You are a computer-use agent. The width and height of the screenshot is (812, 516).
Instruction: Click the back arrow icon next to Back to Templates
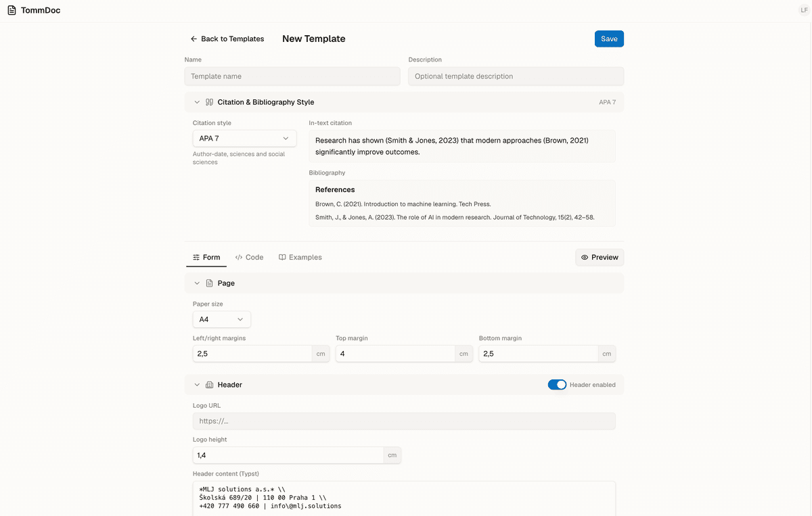tap(194, 39)
